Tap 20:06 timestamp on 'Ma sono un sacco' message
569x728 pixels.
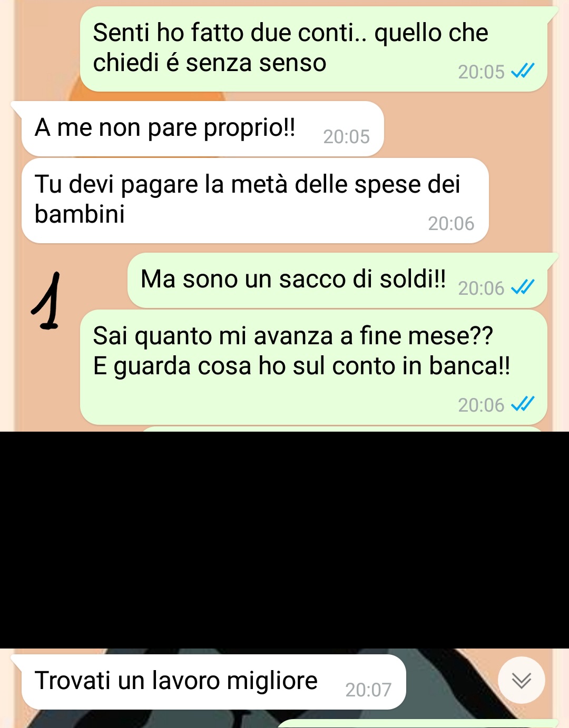(481, 288)
